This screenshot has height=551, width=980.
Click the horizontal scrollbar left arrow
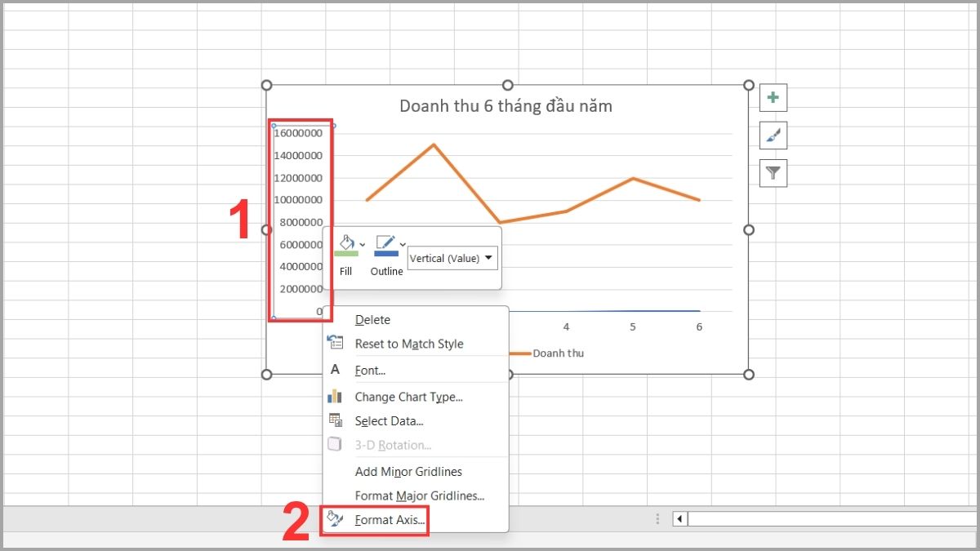click(x=679, y=519)
